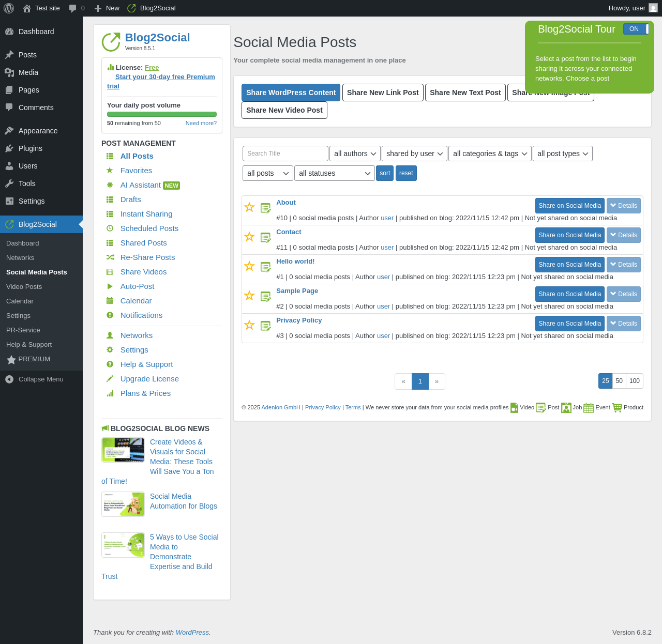
Task: Expand Details for the Privacy Policy post
Action: click(624, 324)
